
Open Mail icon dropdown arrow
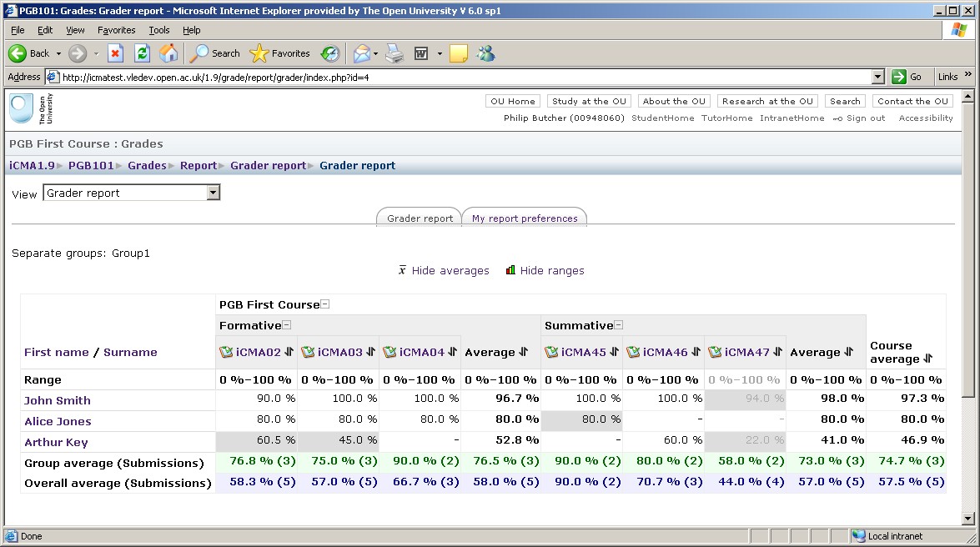coord(375,53)
